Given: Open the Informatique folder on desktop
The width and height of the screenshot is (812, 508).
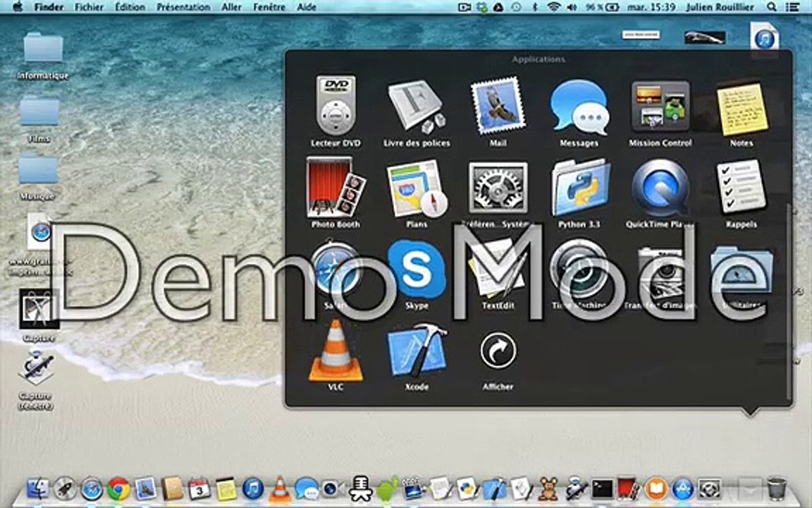Looking at the screenshot, I should click(43, 48).
